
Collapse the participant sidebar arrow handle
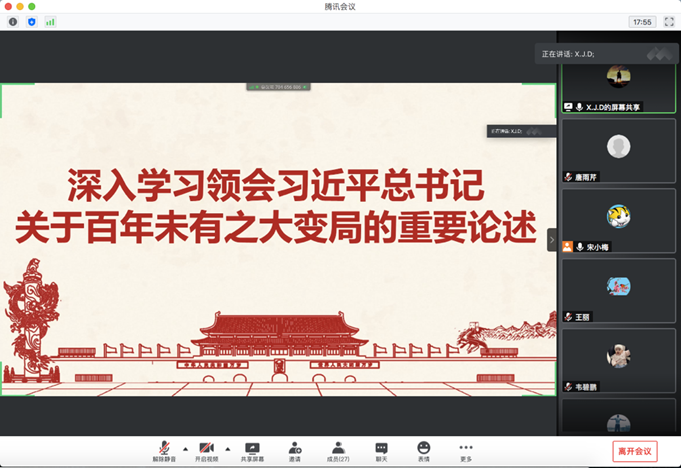pyautogui.click(x=551, y=239)
